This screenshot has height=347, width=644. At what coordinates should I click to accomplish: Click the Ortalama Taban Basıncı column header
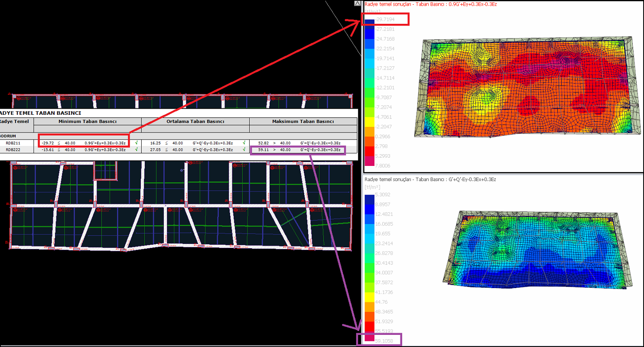point(195,122)
